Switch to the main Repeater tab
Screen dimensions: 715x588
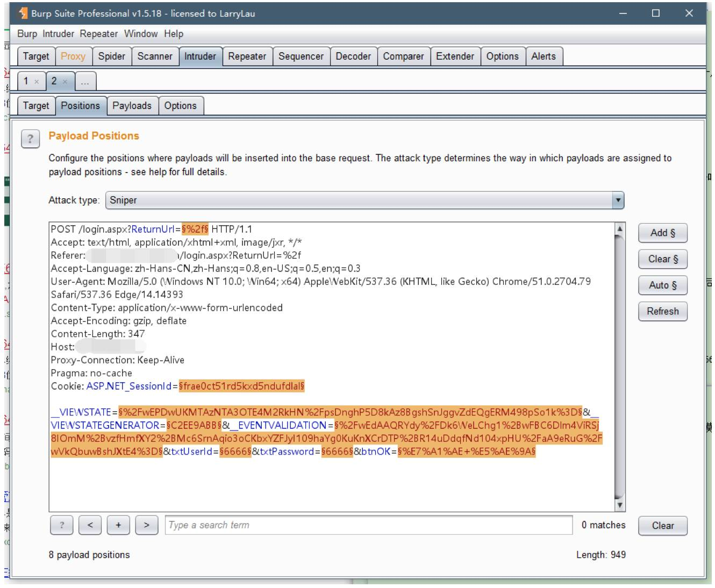pyautogui.click(x=247, y=56)
